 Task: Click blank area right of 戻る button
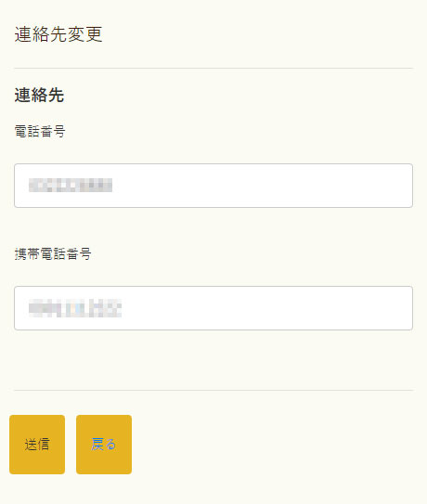click(x=277, y=445)
